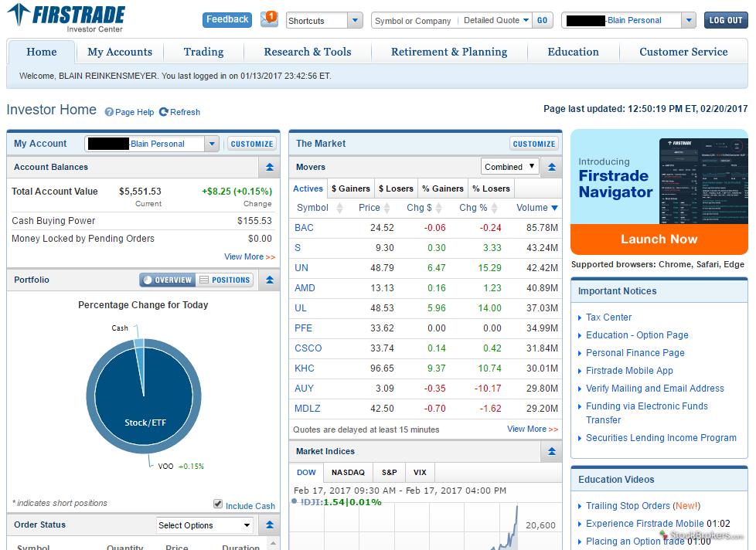
Task: Collapse the Portfolio section
Action: click(270, 280)
